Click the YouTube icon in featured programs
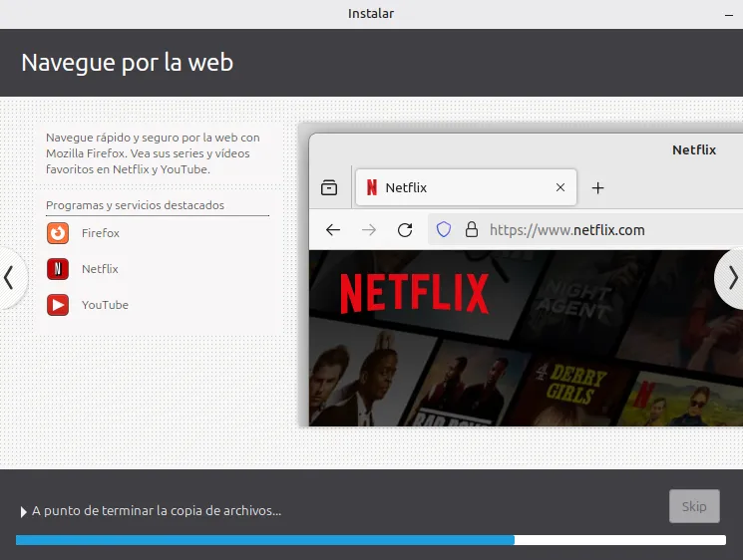Screen dimensions: 743x560 point(57,305)
